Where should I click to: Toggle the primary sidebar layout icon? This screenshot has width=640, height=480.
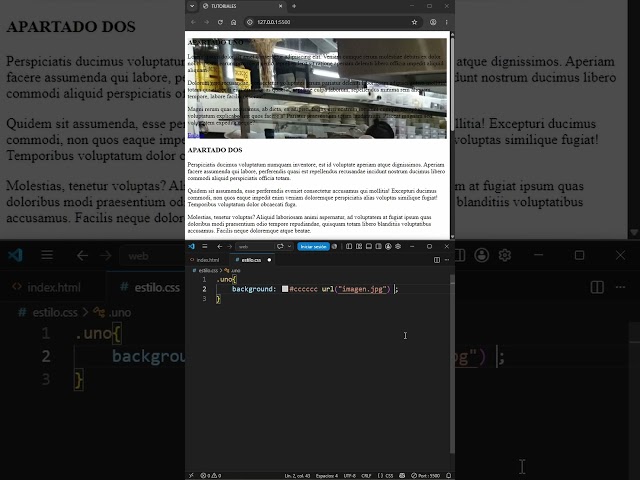(x=349, y=247)
